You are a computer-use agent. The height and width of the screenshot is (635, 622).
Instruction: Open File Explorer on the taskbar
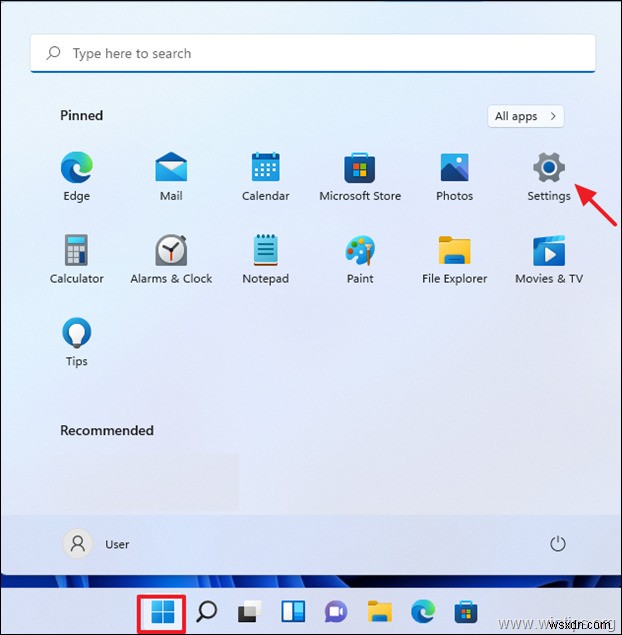pyautogui.click(x=379, y=612)
